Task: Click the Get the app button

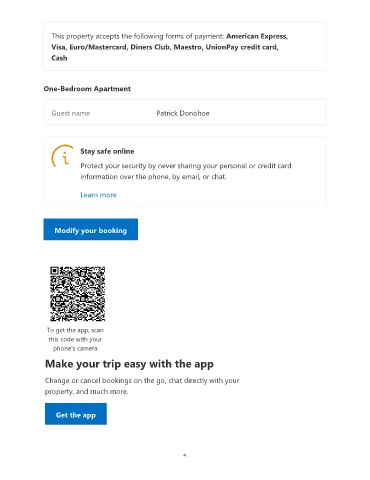Action: [x=76, y=414]
